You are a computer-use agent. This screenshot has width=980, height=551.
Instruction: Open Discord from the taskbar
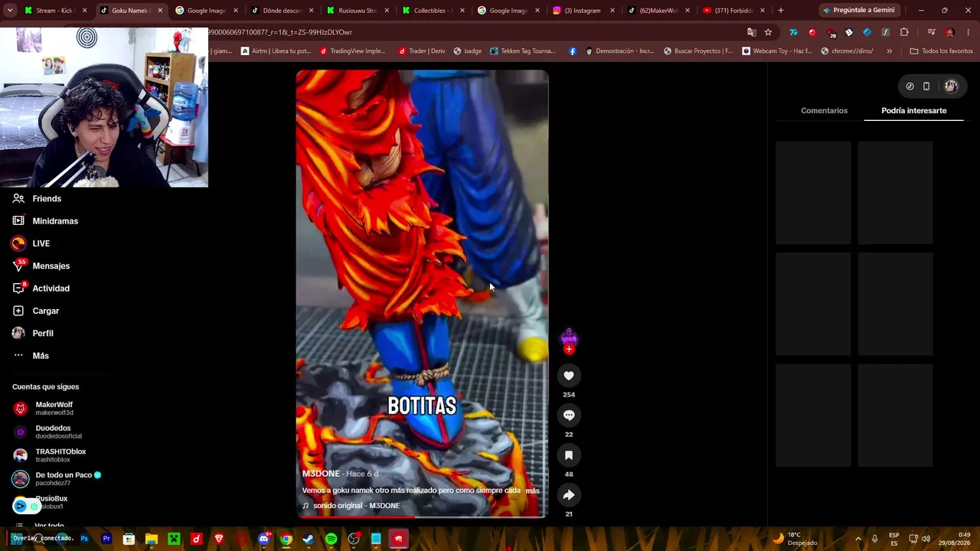(x=264, y=539)
